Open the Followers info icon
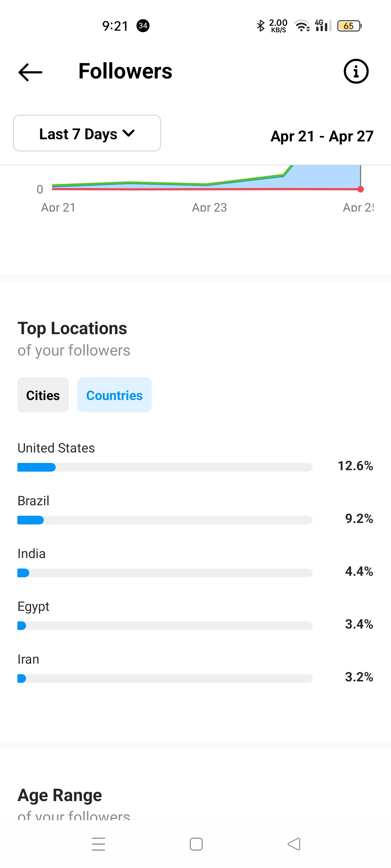 [356, 71]
